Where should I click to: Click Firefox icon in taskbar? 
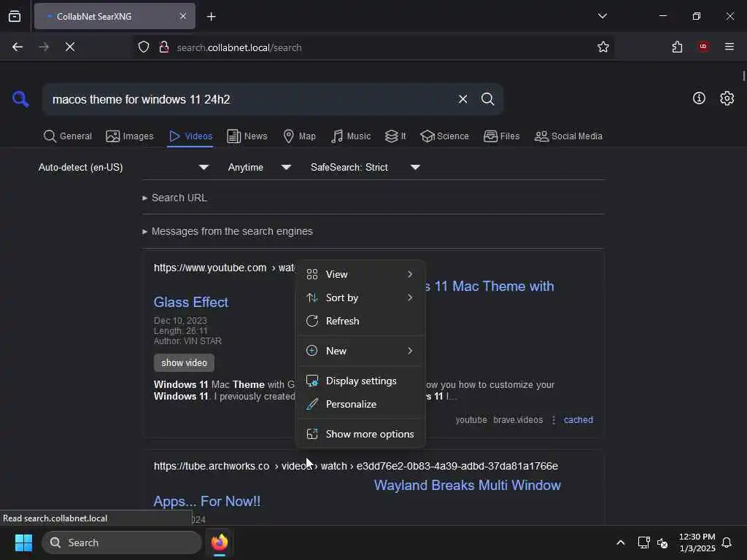(219, 542)
